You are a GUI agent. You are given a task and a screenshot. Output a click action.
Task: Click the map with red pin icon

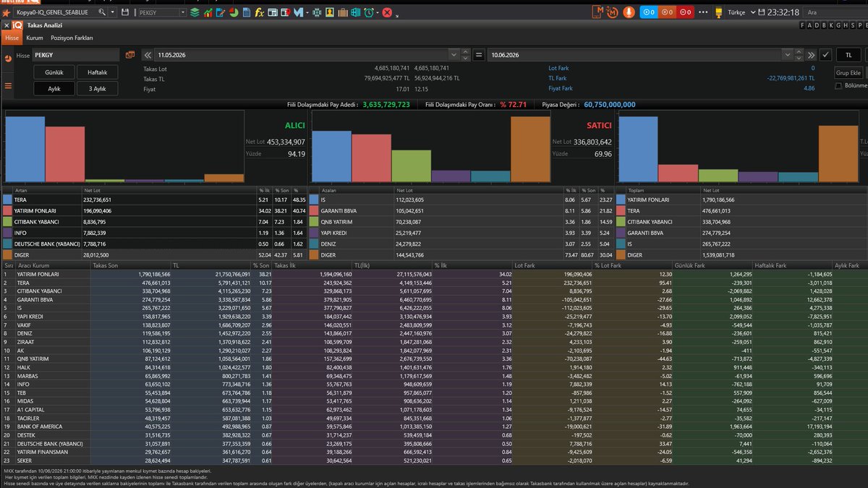click(285, 12)
